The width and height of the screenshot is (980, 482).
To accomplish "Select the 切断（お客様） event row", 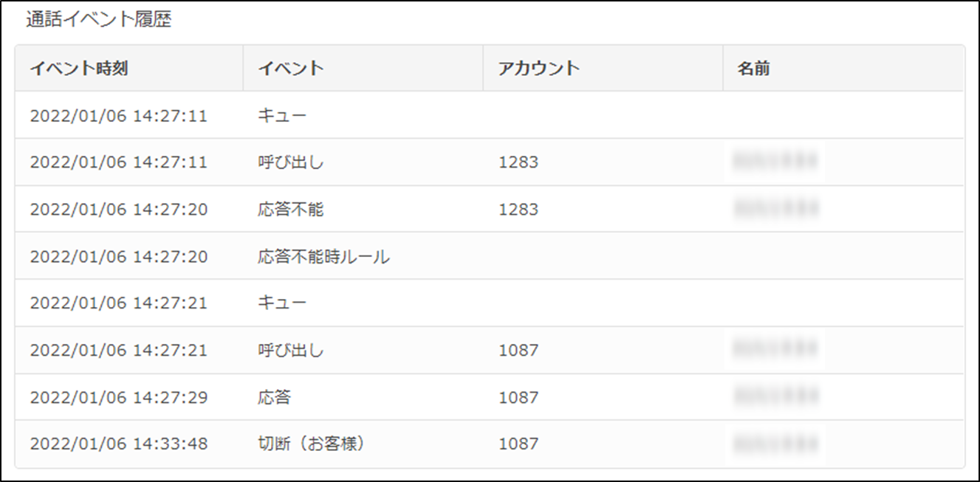I will pyautogui.click(x=490, y=444).
